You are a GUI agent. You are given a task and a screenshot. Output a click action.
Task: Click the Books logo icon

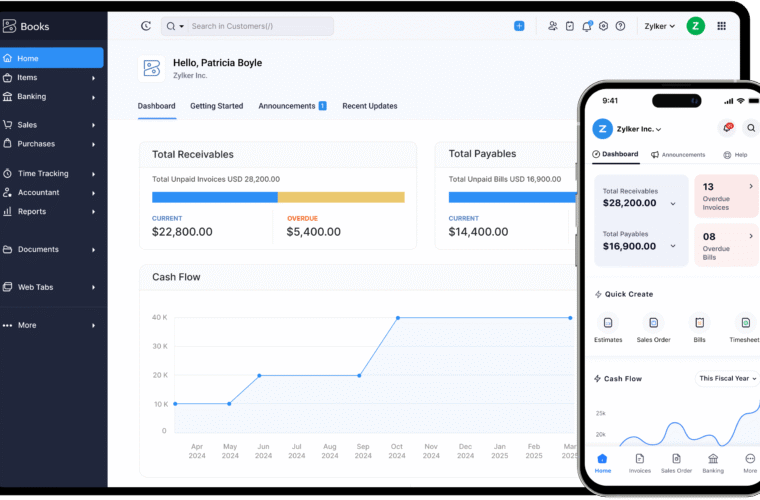click(9, 26)
